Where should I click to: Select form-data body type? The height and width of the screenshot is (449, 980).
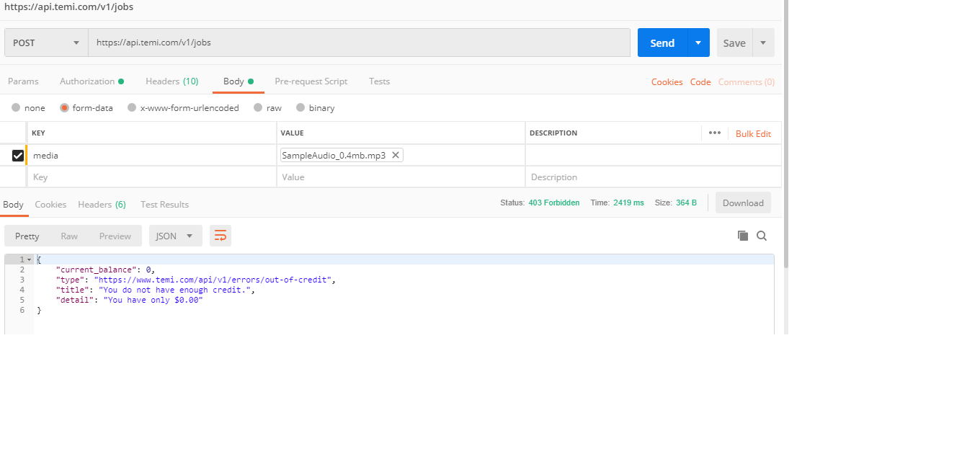coord(64,108)
